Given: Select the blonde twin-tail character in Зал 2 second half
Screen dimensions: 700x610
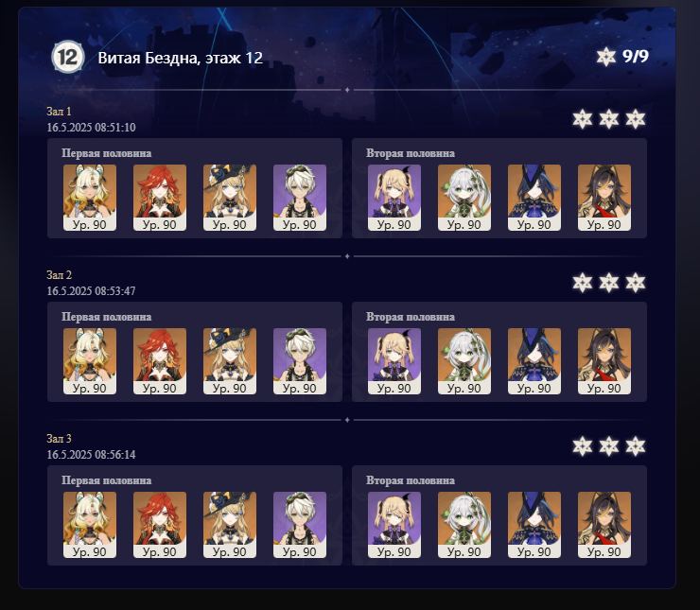Looking at the screenshot, I should (x=394, y=361).
